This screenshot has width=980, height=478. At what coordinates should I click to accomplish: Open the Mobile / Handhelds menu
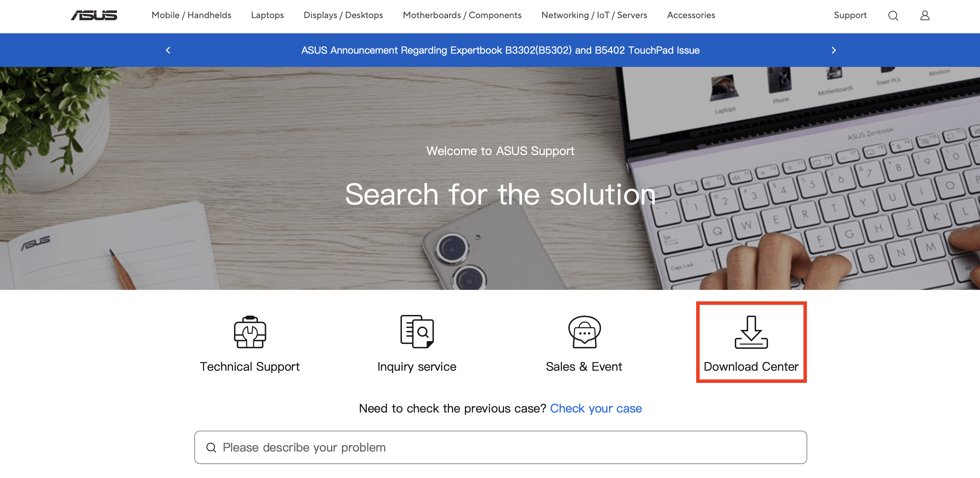coord(191,15)
